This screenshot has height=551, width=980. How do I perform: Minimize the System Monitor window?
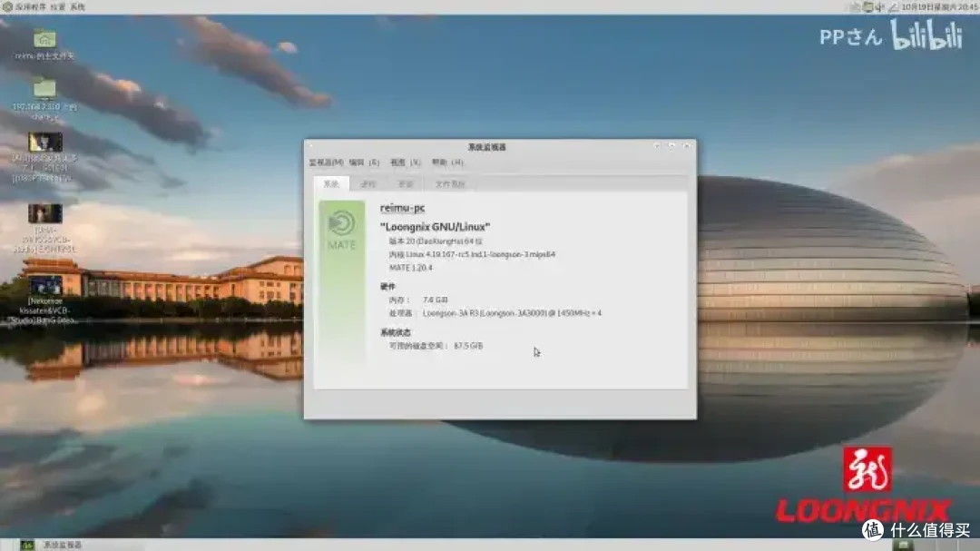[657, 146]
